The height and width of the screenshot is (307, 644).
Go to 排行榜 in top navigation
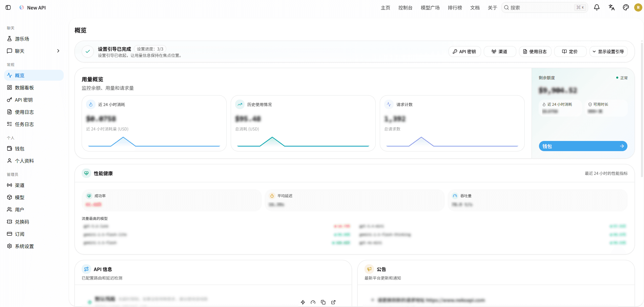455,7
